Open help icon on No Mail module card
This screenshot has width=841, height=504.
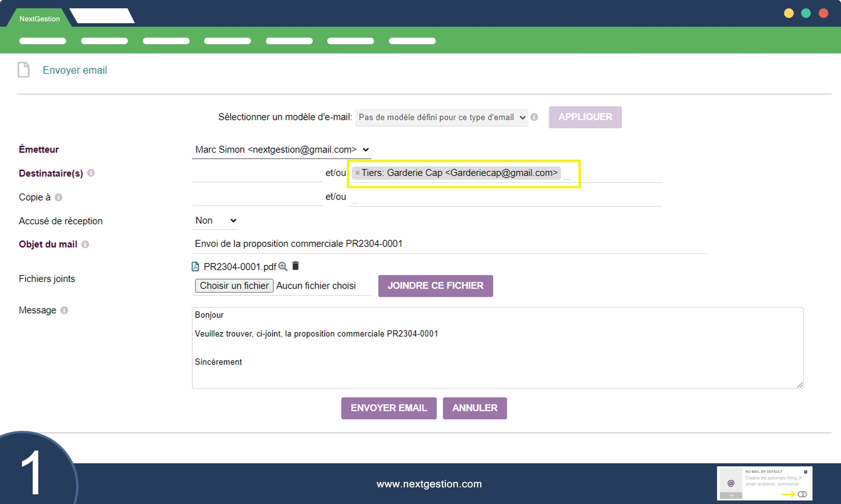806,472
